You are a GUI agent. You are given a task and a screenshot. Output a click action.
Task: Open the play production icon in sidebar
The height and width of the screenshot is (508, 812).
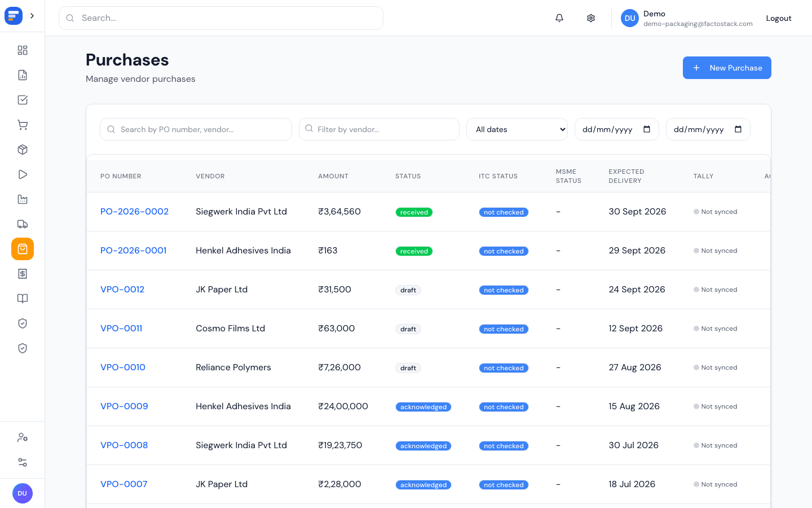coord(23,174)
